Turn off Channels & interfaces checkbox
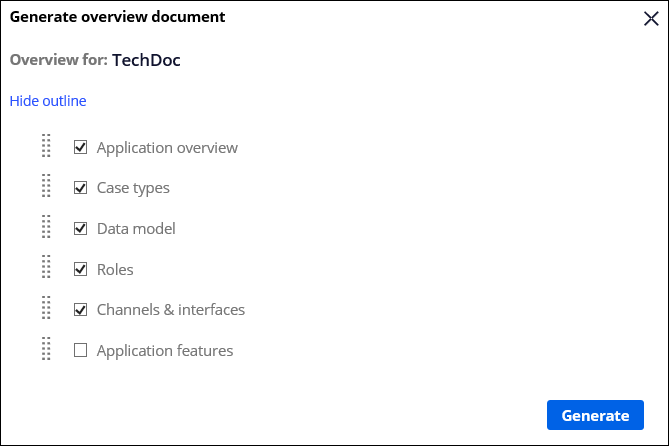 (81, 309)
